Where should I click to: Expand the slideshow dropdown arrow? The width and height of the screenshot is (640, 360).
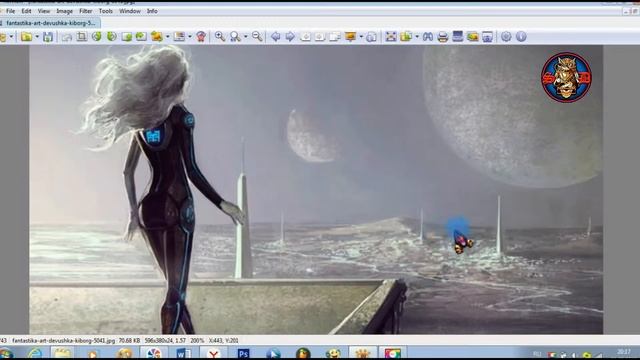point(361,37)
